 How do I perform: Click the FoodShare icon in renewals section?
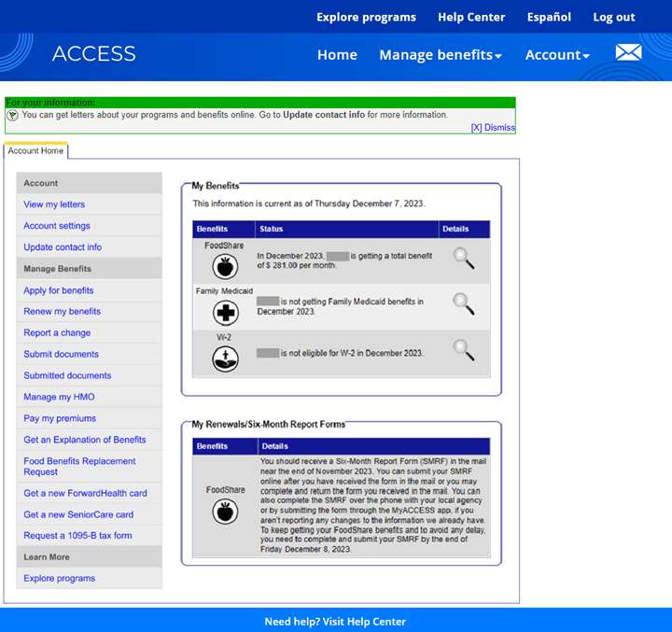224,512
